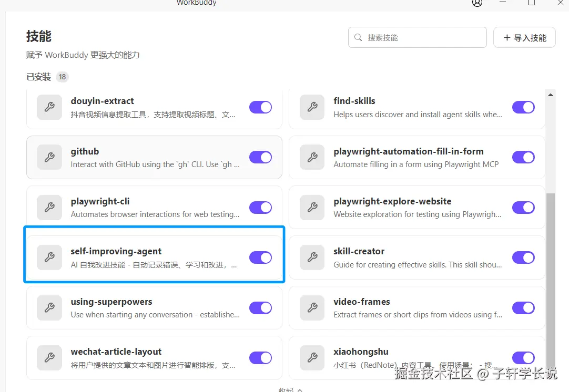Click the installed count badge 18
The height and width of the screenshot is (392, 569).
tap(63, 77)
